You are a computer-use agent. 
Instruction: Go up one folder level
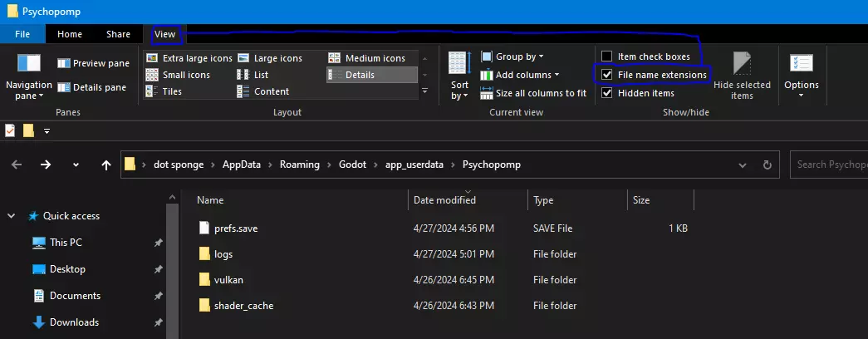tap(106, 165)
